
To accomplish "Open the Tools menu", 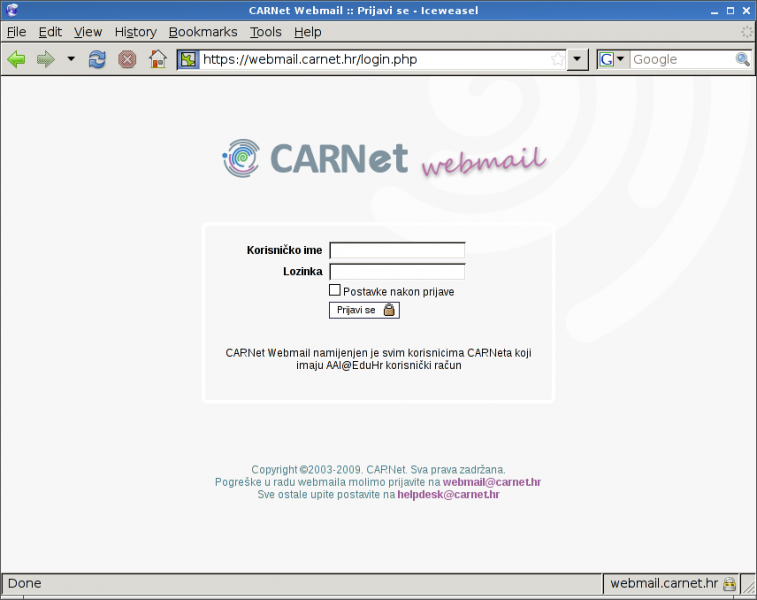I will [x=266, y=32].
